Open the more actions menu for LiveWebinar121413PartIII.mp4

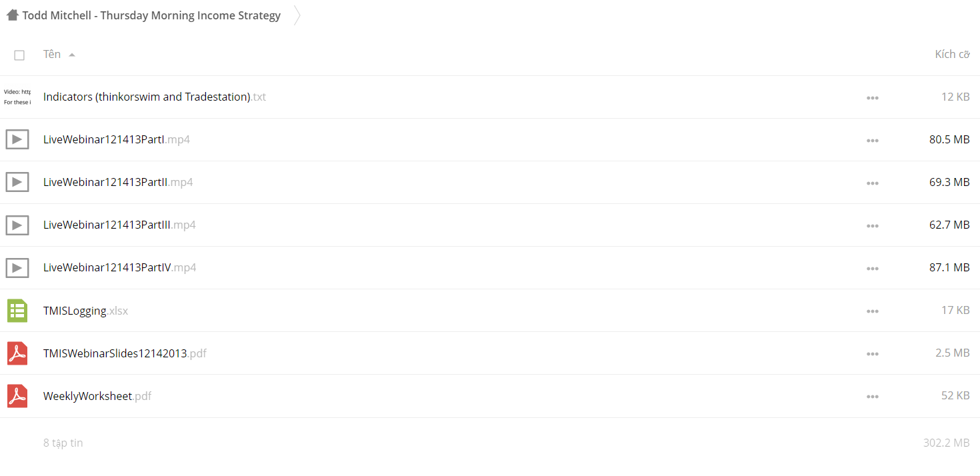coord(872,226)
